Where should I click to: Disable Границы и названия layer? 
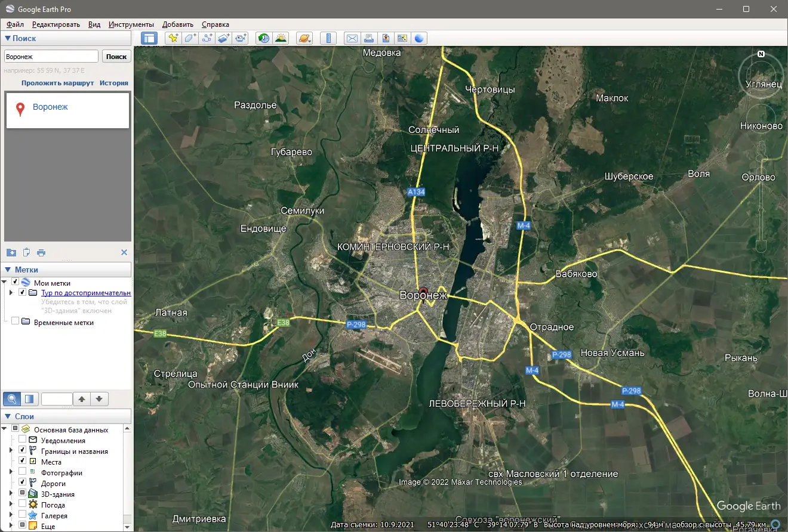point(23,451)
